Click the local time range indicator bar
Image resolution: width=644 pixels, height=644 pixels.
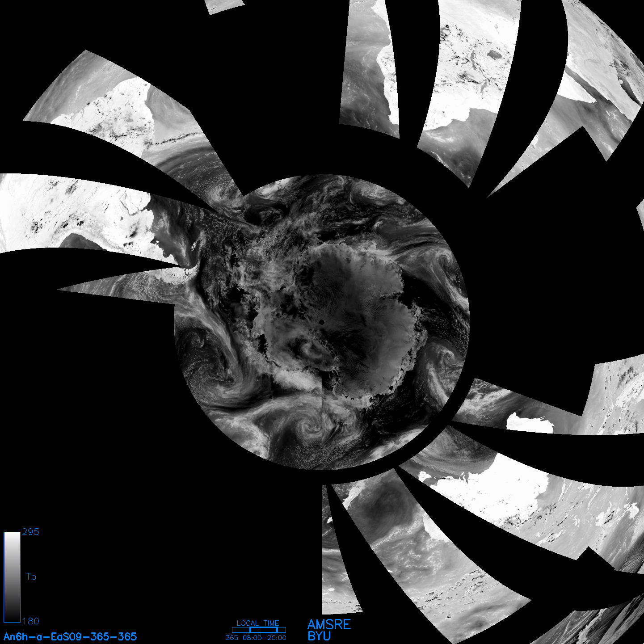259,630
